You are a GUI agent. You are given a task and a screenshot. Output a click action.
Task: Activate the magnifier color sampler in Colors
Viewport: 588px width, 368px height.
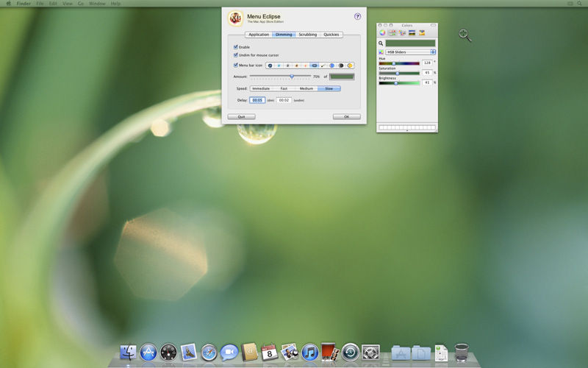click(x=381, y=43)
